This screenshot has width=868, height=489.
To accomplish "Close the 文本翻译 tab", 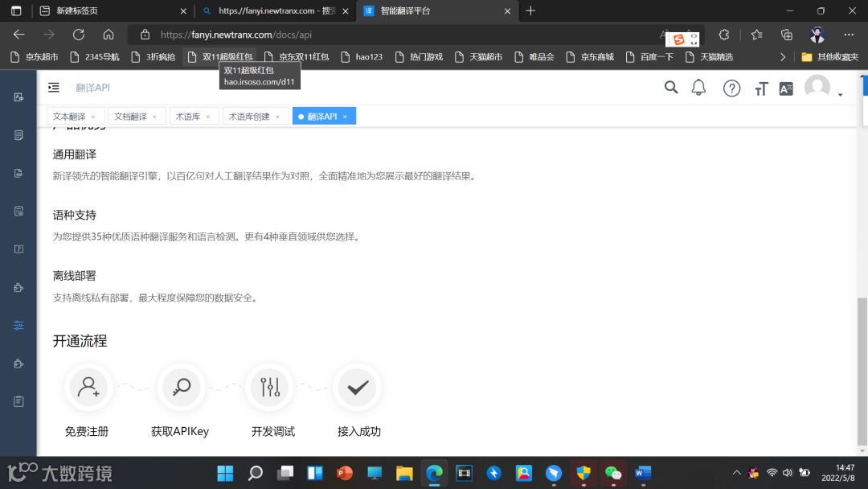I will coord(93,117).
